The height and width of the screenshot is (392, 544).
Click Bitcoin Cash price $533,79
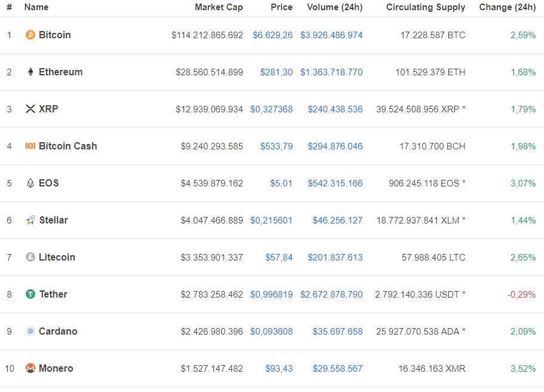pos(277,146)
